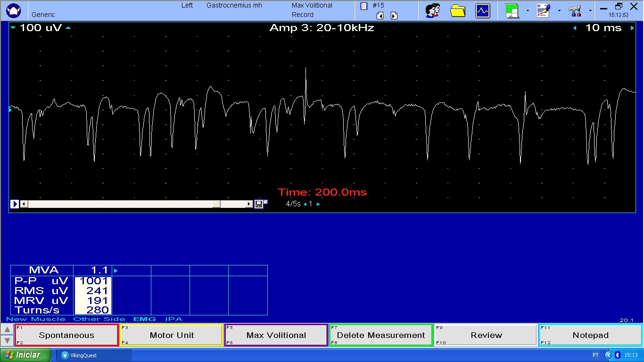The width and height of the screenshot is (644, 362).
Task: Click the green screen layout icon
Action: (x=512, y=10)
